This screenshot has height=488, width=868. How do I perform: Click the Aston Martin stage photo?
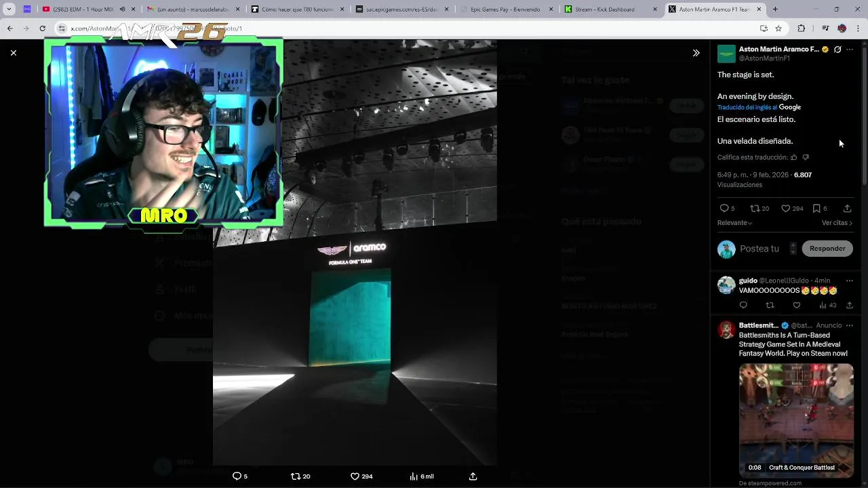355,253
